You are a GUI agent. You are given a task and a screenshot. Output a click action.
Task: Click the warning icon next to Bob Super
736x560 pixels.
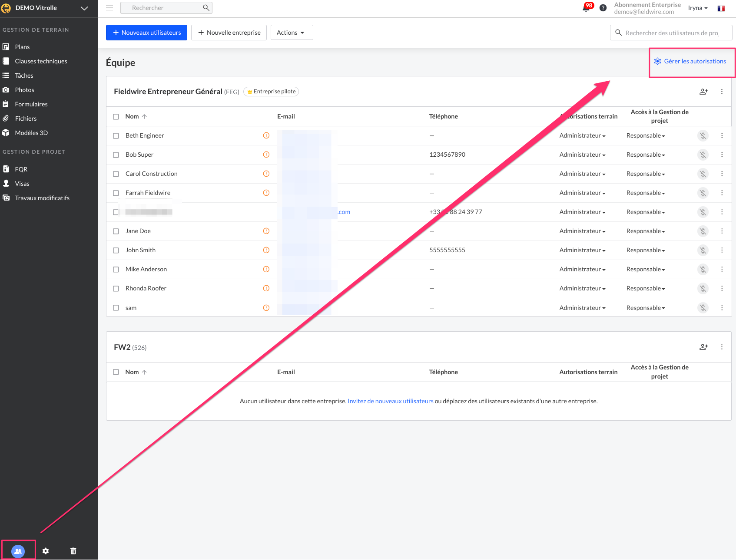pyautogui.click(x=266, y=155)
